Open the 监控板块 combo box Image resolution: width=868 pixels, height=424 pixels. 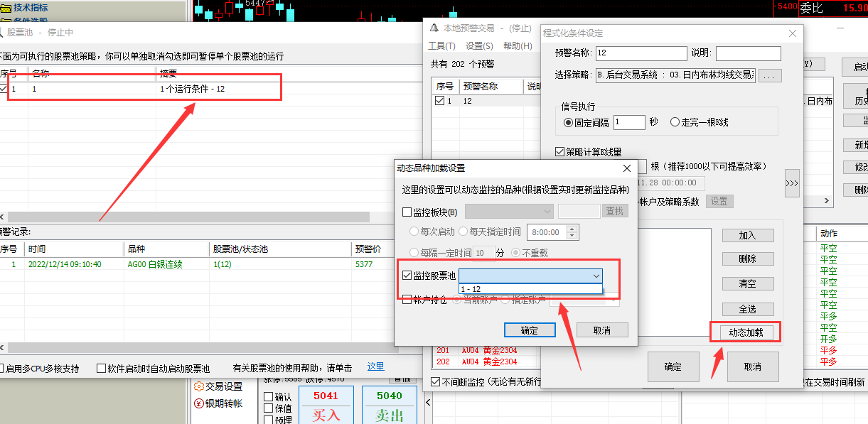[509, 211]
